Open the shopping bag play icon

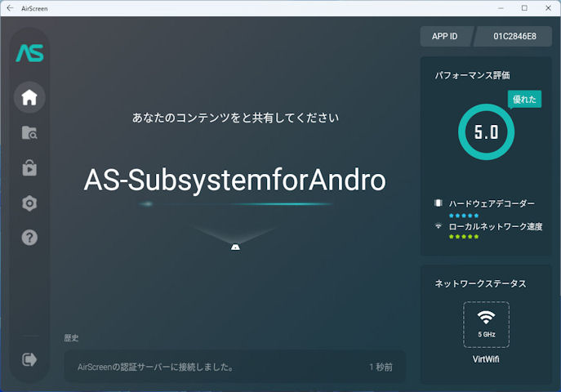coord(29,167)
